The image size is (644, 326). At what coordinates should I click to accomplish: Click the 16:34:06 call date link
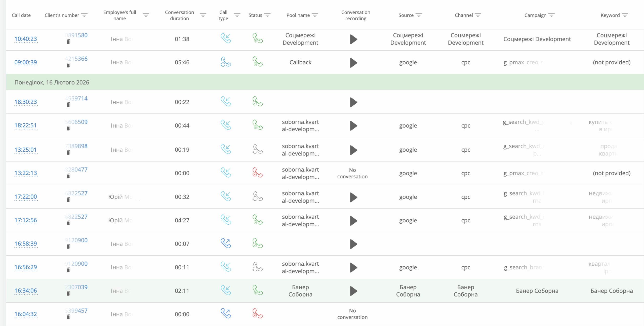click(25, 290)
